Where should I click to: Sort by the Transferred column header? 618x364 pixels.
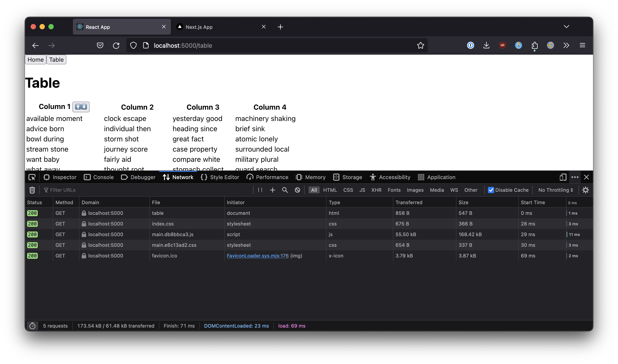[x=424, y=202]
